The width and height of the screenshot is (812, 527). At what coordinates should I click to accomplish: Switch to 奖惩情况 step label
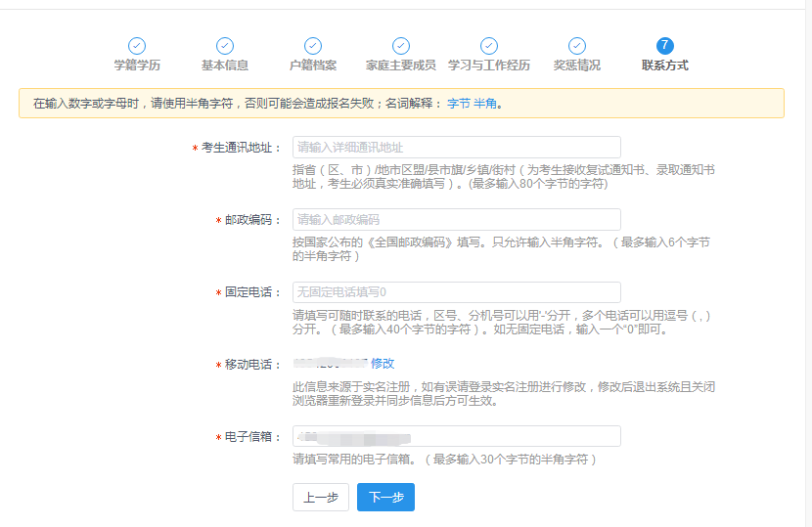coord(577,66)
